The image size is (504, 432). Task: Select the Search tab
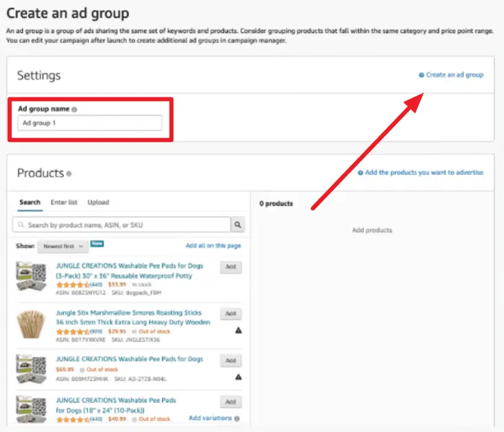(x=29, y=202)
